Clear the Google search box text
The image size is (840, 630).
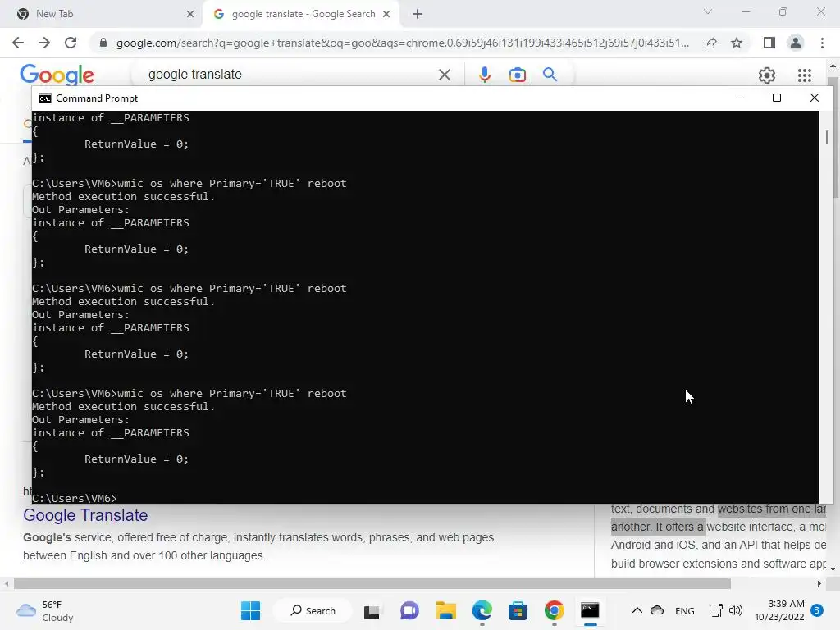[x=444, y=75]
